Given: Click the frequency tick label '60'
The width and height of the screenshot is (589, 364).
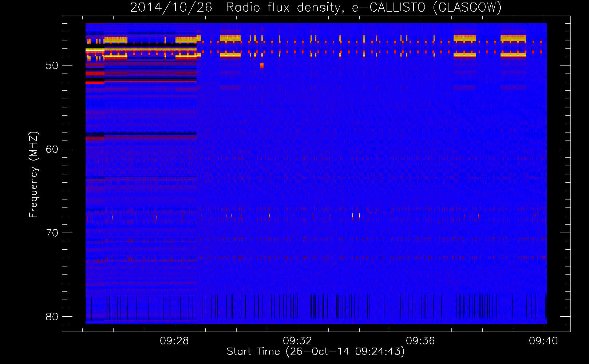Looking at the screenshot, I should [52, 149].
